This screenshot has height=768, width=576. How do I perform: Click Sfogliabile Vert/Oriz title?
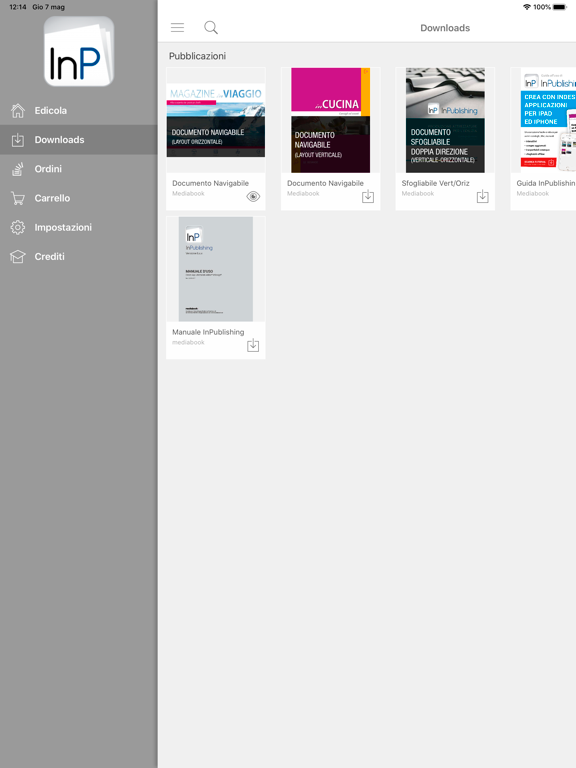435,183
